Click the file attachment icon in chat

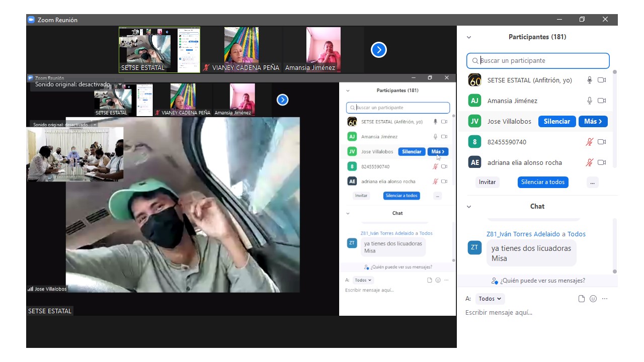pyautogui.click(x=582, y=299)
